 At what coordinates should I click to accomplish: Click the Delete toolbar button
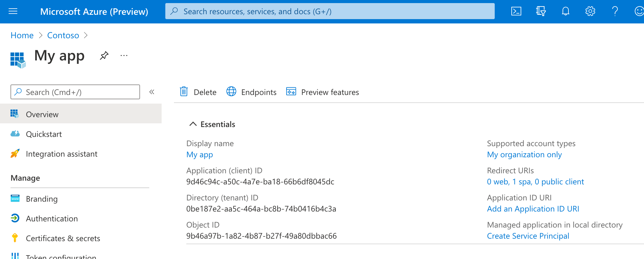pyautogui.click(x=198, y=92)
